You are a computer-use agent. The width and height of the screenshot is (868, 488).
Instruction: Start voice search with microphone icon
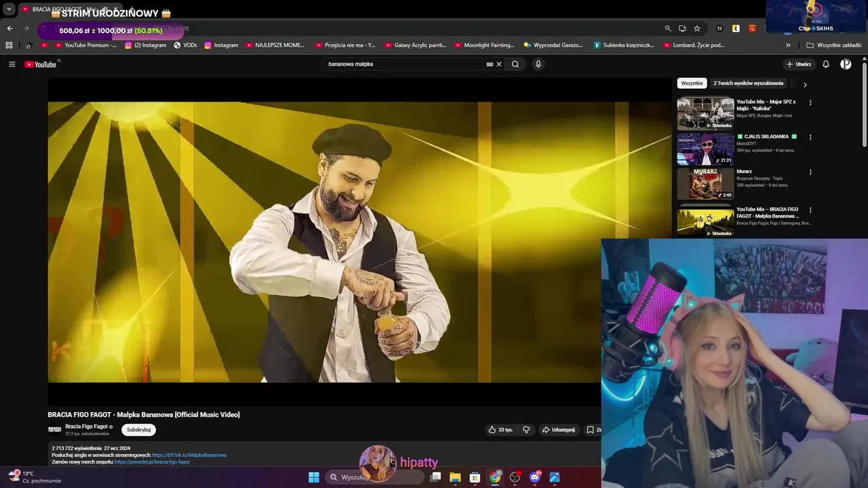click(538, 64)
